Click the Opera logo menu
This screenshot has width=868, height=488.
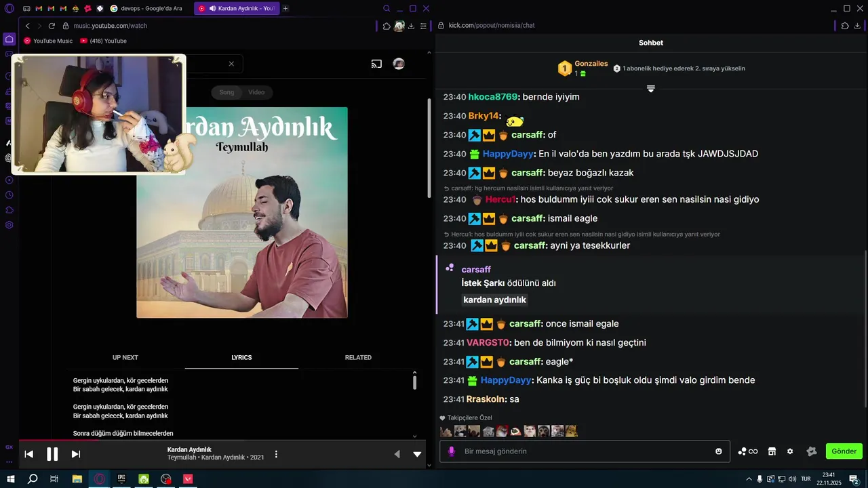tap(9, 8)
